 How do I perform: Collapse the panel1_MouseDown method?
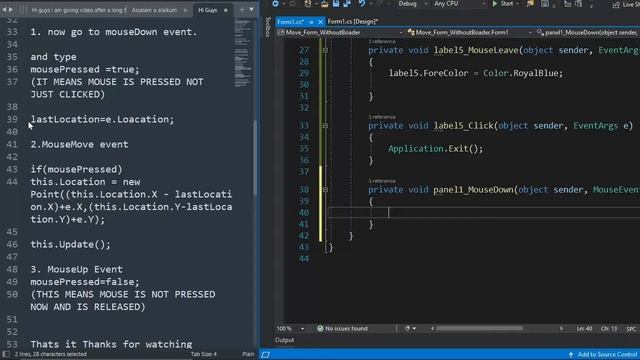tap(325, 190)
